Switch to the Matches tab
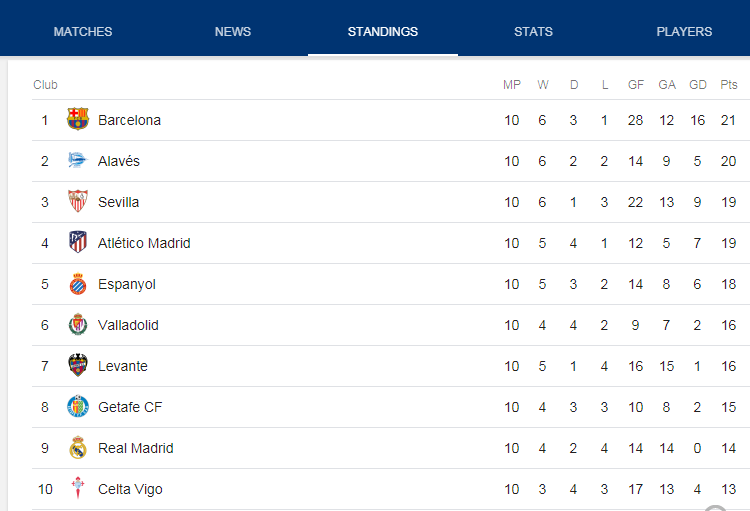This screenshot has height=511, width=750. (83, 32)
